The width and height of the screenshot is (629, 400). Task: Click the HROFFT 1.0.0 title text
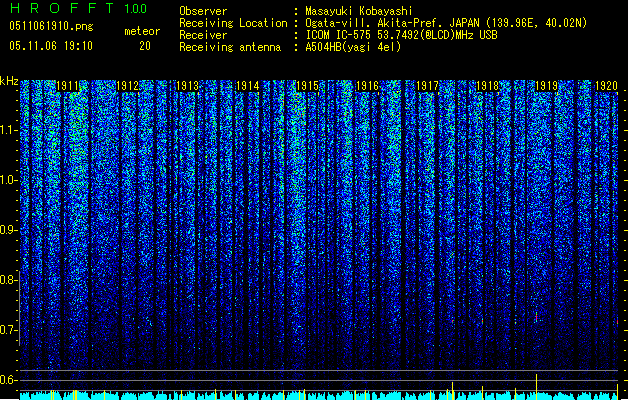(x=78, y=8)
